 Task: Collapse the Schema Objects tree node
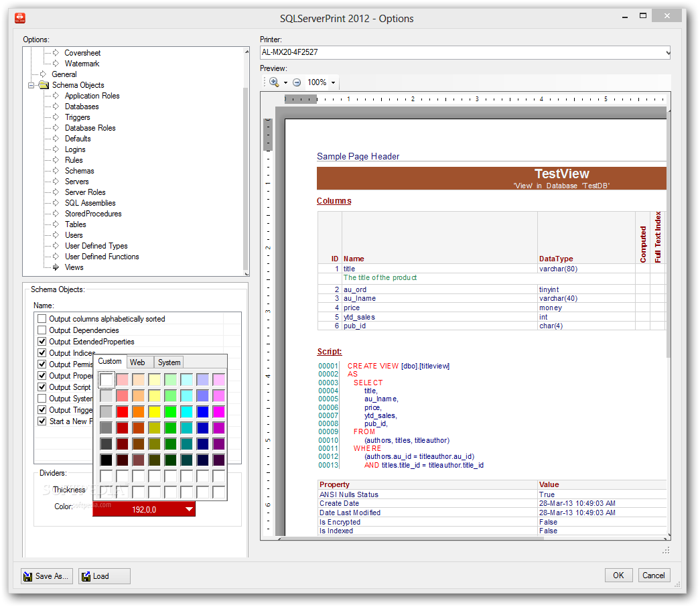(x=31, y=85)
